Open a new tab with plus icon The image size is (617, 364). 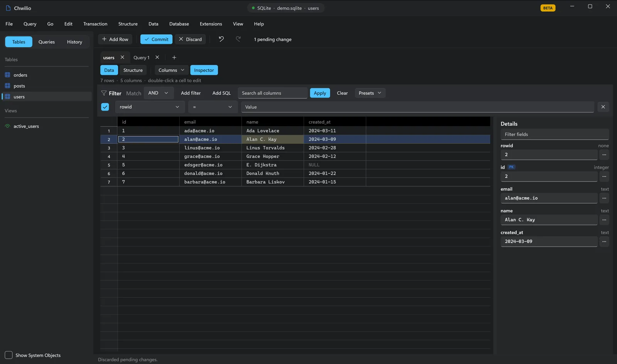174,57
